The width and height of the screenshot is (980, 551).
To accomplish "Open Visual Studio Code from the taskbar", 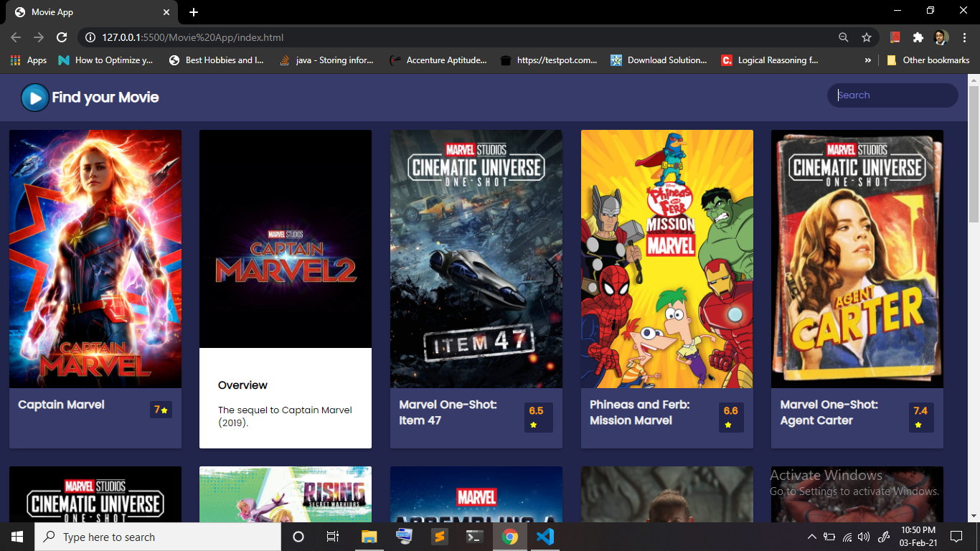I will [545, 536].
